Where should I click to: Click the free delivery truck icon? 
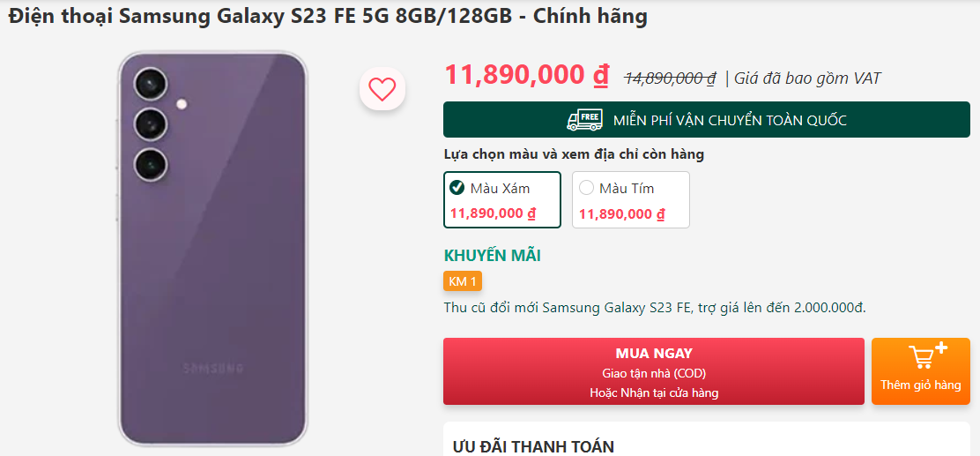584,119
